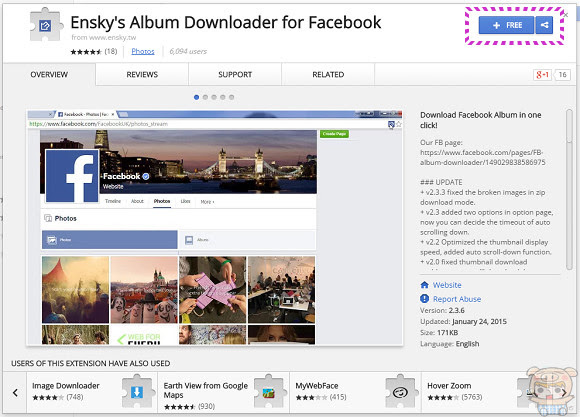Open the Photos category link
This screenshot has height=417, width=580.
(143, 51)
